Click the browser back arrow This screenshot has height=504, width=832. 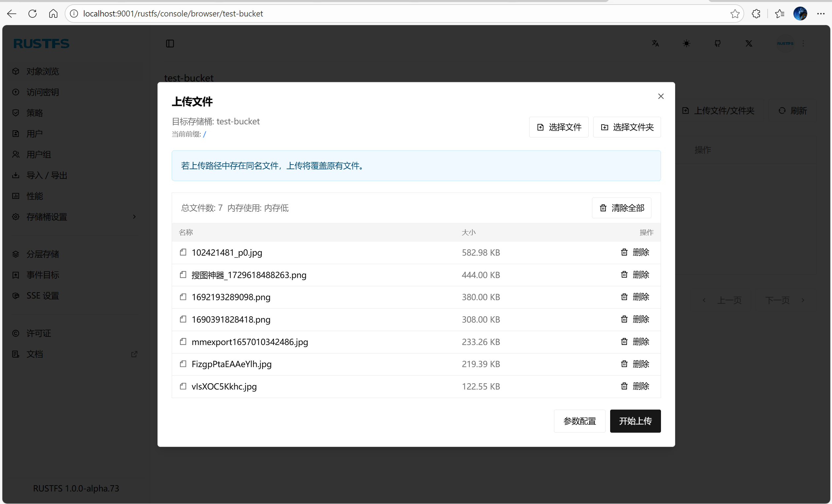click(12, 14)
